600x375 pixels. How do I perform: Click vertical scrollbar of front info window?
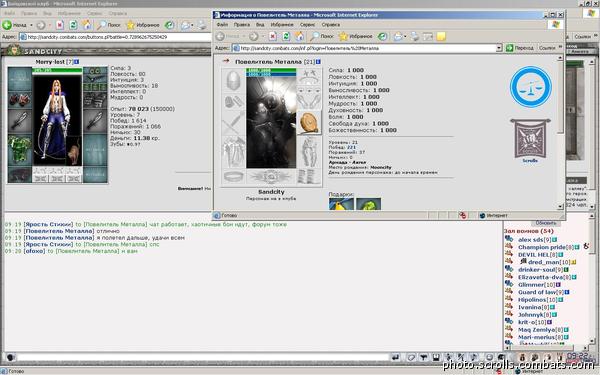[560, 132]
